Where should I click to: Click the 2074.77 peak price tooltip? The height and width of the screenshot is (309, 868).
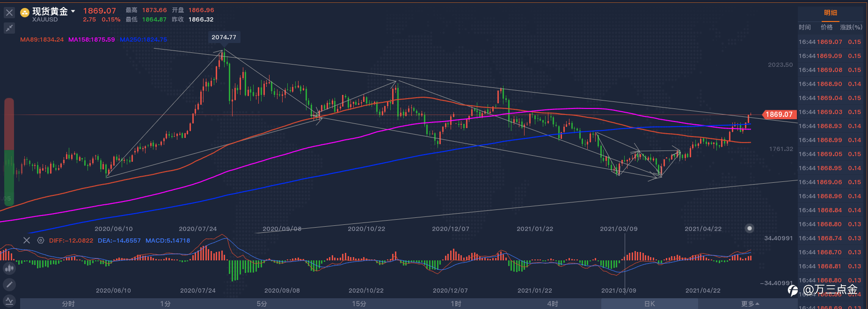(224, 37)
